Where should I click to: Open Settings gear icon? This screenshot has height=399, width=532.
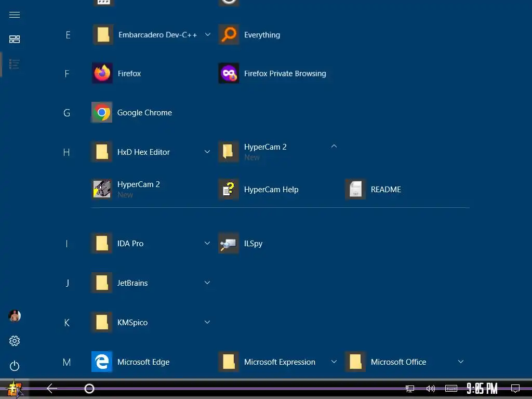click(x=15, y=341)
